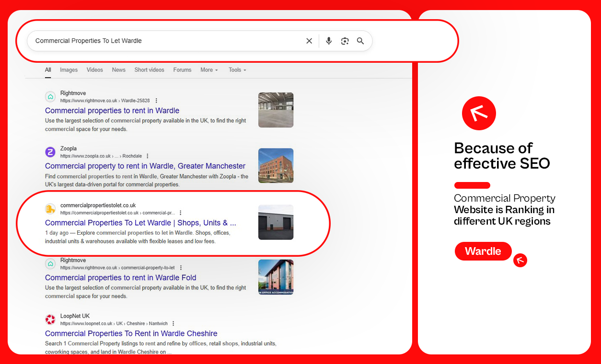Click the magnifying glass search icon
This screenshot has height=364, width=601.
[x=360, y=41]
